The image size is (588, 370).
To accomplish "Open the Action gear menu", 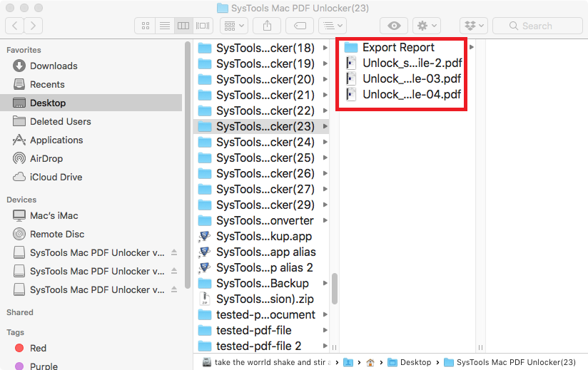I will pyautogui.click(x=427, y=26).
